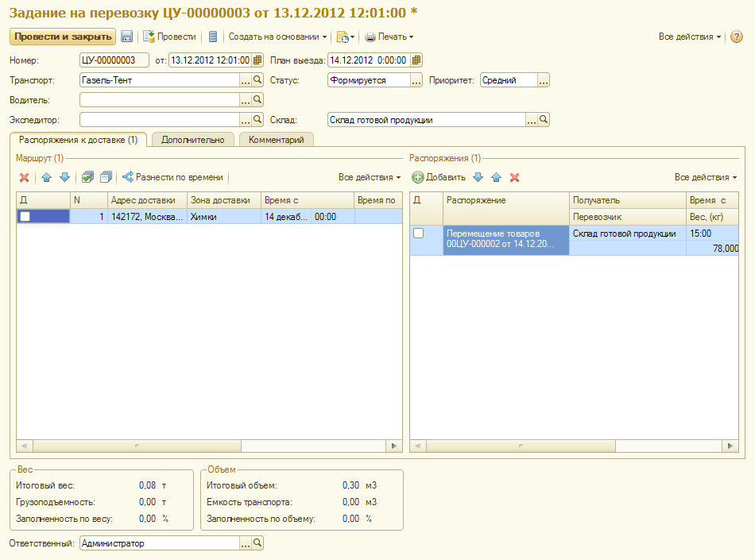Click magnifier icon next to Транспорт field
Screen dimensions: 755x560
click(x=257, y=80)
